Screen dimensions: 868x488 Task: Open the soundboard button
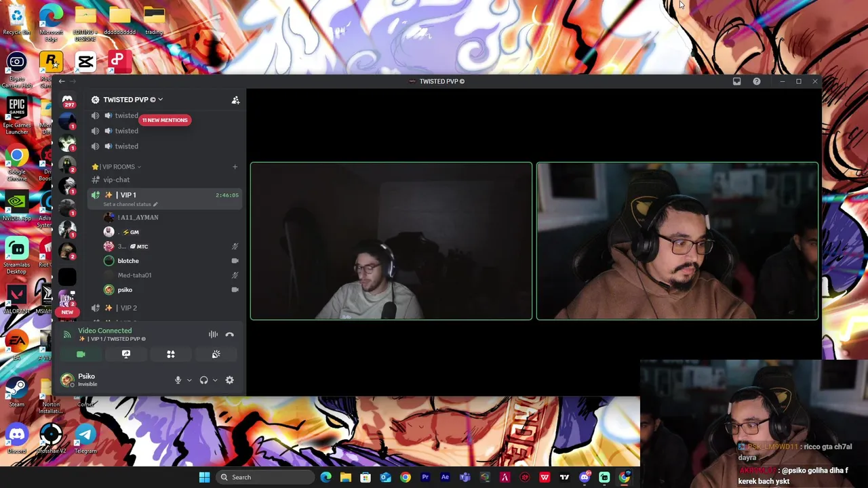click(x=216, y=354)
